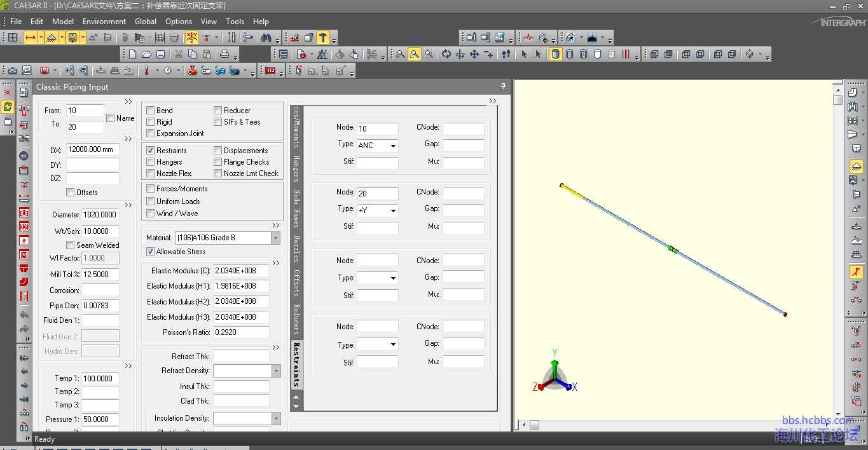Click the padlock icon in left sidebar
The width and height of the screenshot is (868, 450).
8,120
